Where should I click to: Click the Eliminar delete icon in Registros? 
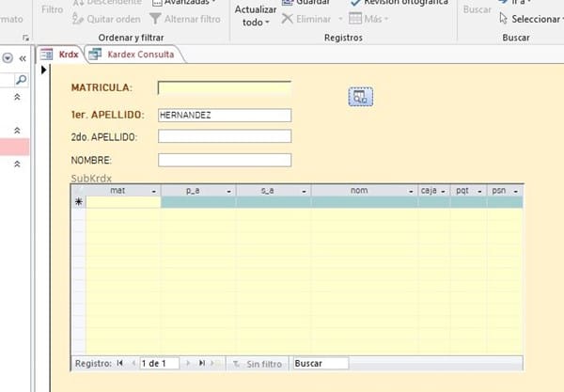point(289,19)
